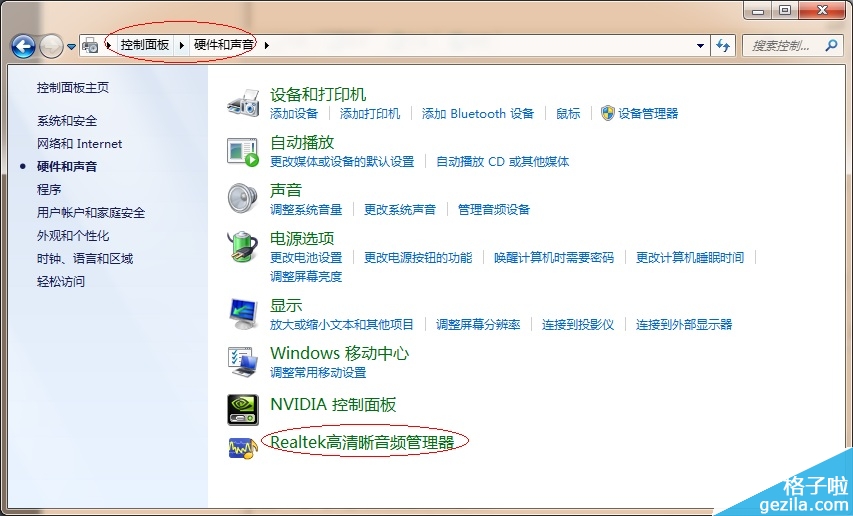
Task: Click the NVIDIA control panel icon
Action: coord(244,406)
